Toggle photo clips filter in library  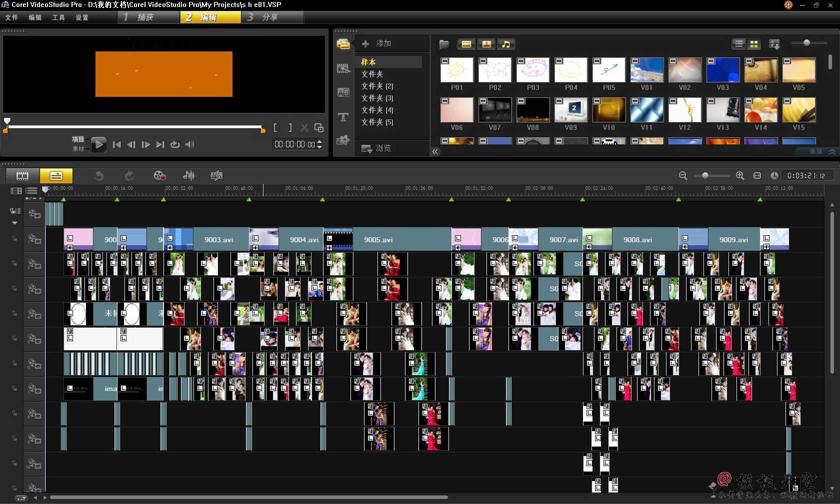486,44
